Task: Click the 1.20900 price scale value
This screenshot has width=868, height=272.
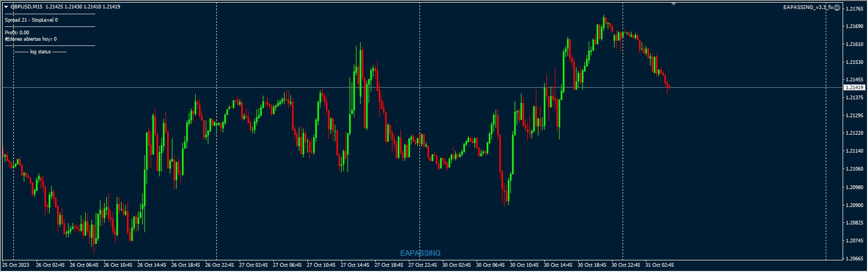Action: tap(855, 205)
